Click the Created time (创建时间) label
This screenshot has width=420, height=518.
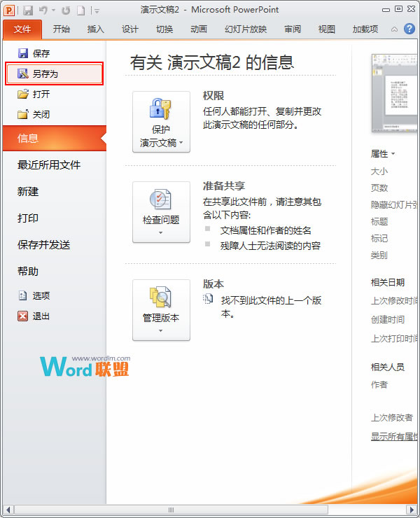[388, 319]
